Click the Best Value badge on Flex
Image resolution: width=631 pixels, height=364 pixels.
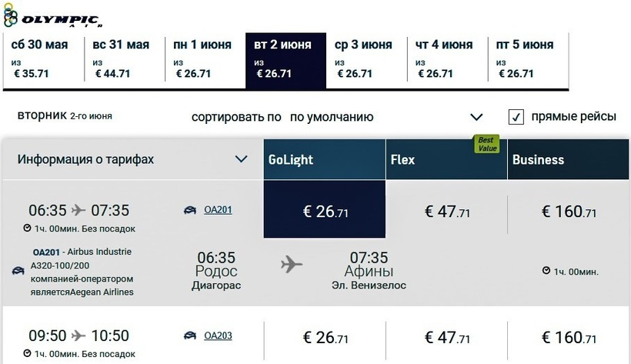486,144
